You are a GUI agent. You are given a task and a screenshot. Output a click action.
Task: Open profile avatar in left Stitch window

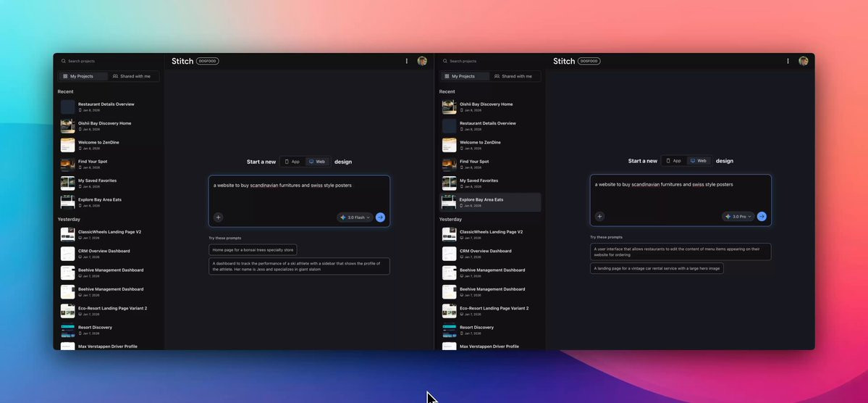click(x=422, y=61)
